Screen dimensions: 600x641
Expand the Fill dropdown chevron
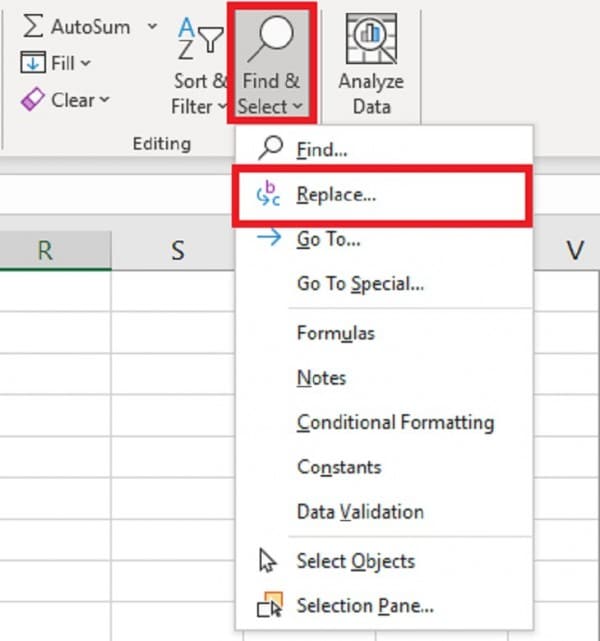pyautogui.click(x=85, y=63)
